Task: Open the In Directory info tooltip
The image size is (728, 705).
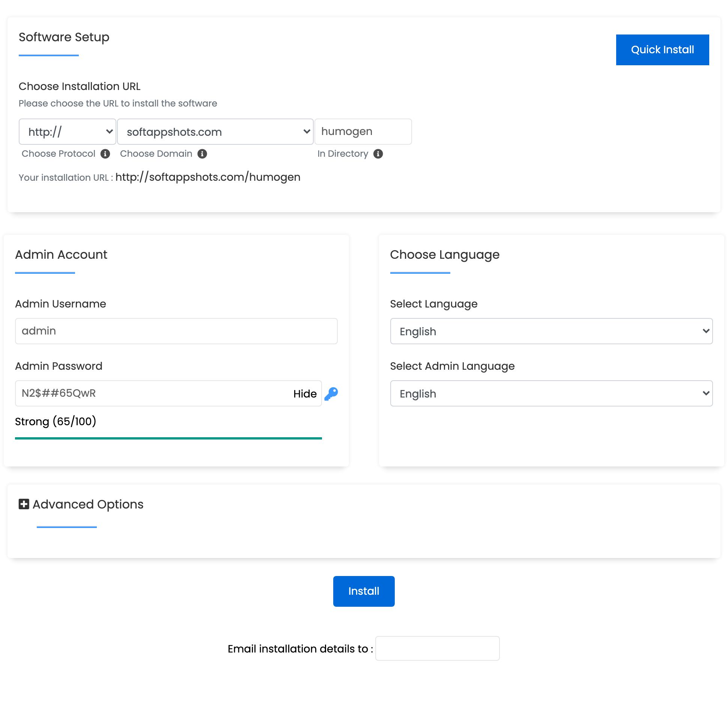Action: (378, 154)
